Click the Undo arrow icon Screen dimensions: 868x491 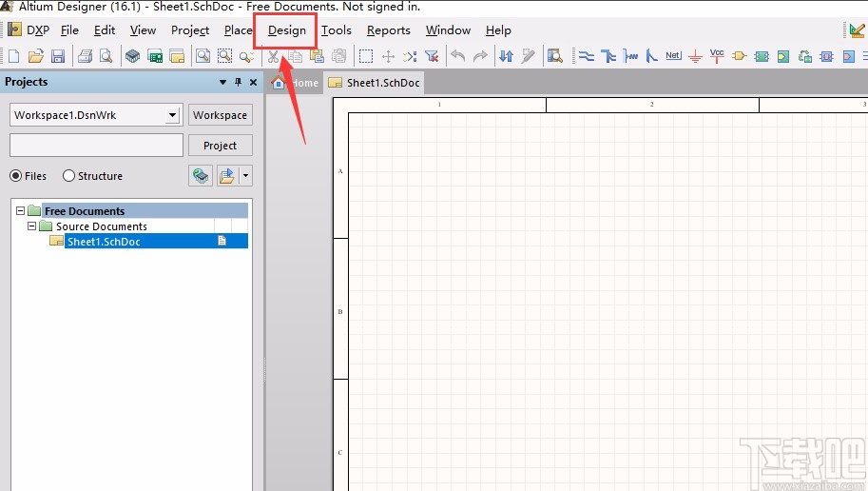[x=458, y=56]
